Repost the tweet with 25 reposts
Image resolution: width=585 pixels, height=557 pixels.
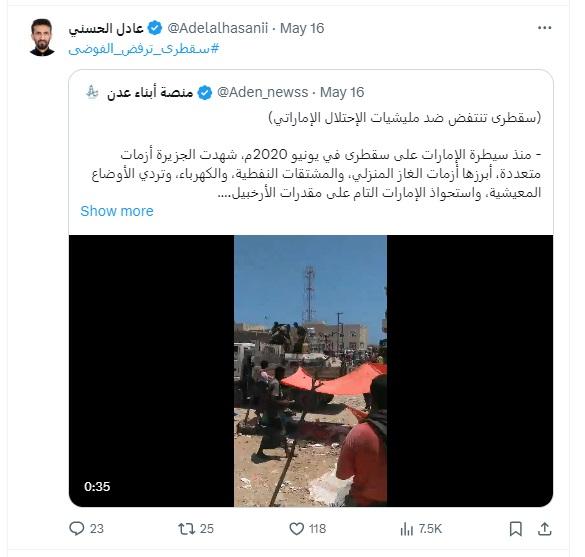[186, 528]
